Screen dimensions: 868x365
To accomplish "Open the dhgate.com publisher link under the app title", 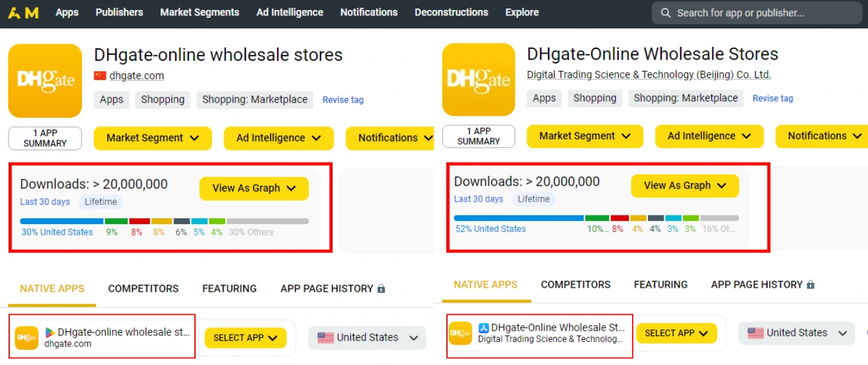I will coord(137,76).
